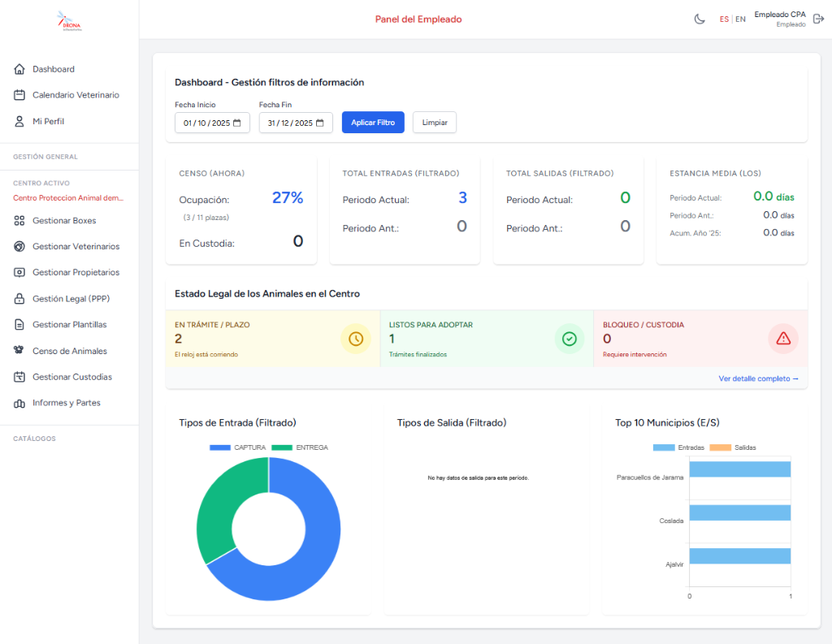Open the Fecha Inicio calendar picker

(x=237, y=123)
